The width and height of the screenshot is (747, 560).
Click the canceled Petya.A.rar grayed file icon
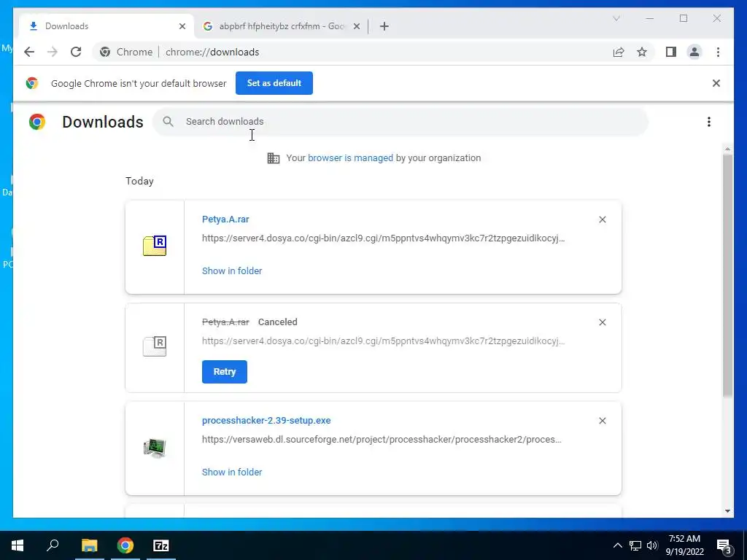(x=155, y=346)
